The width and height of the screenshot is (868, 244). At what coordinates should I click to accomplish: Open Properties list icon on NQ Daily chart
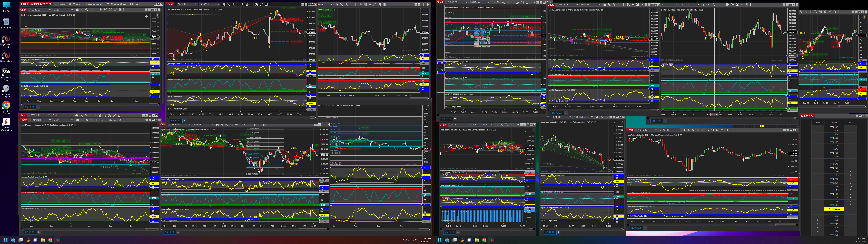coord(125,120)
